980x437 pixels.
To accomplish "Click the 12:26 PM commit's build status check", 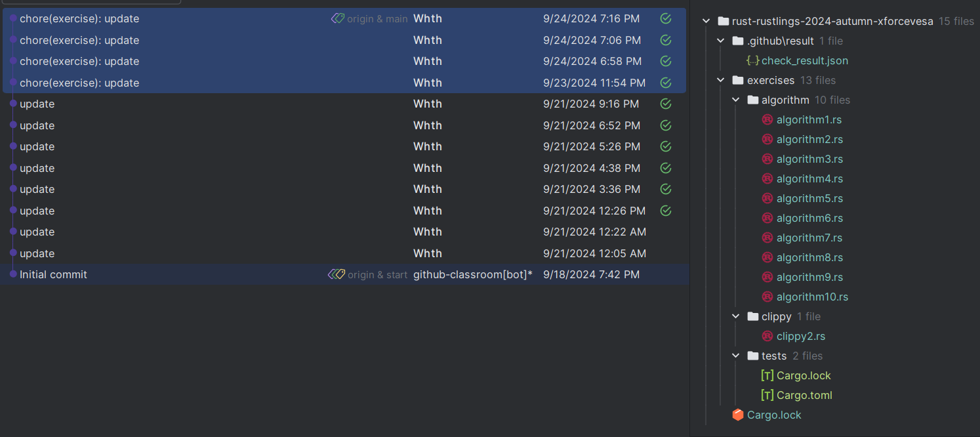I will click(x=666, y=211).
